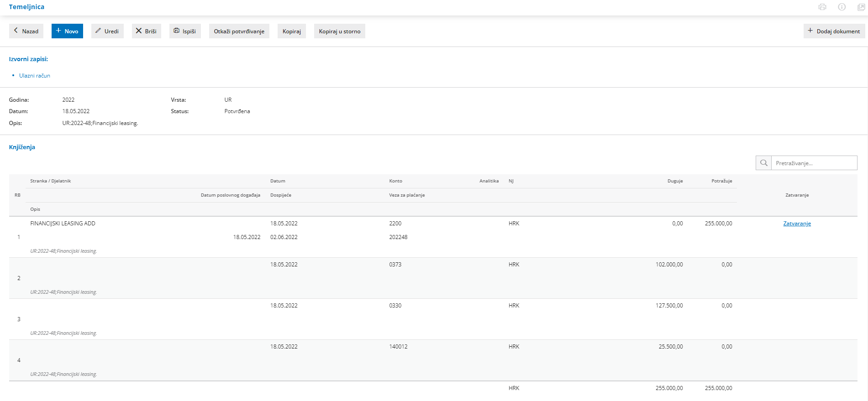Select konto 140012 in row 4
The image size is (868, 401).
click(399, 347)
